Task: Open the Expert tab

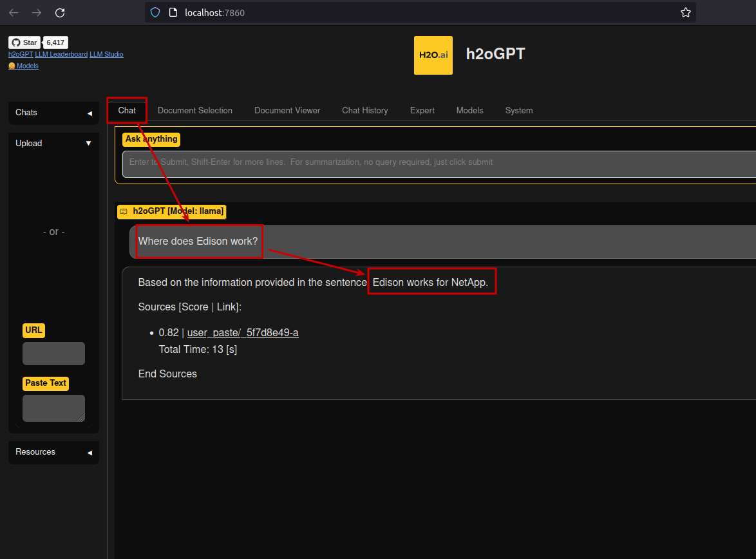Action: point(422,111)
